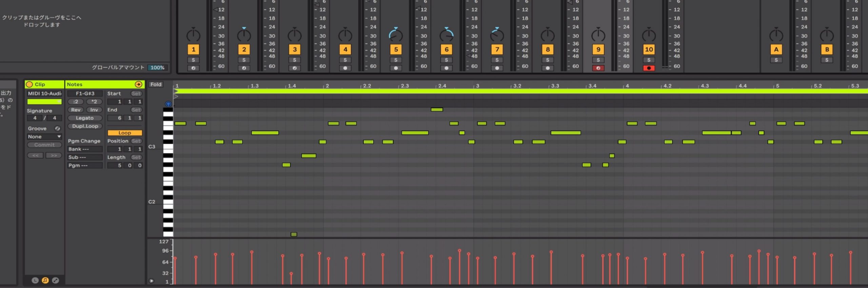868x288 pixels.
Task: Turn off the orange Loop switch
Action: (124, 133)
